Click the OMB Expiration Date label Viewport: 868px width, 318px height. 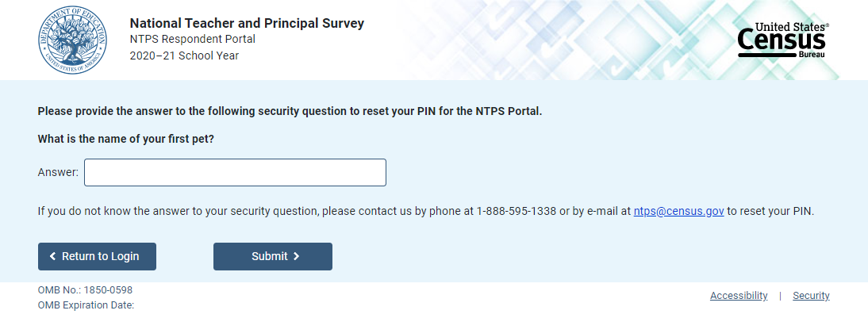[86, 305]
